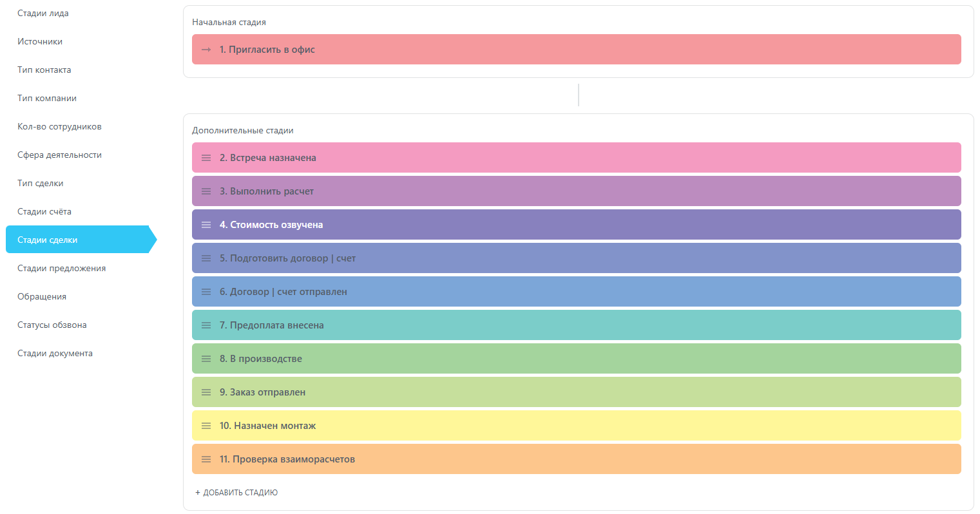
Task: Open 'Стадии документа' link in sidebar
Action: point(55,354)
